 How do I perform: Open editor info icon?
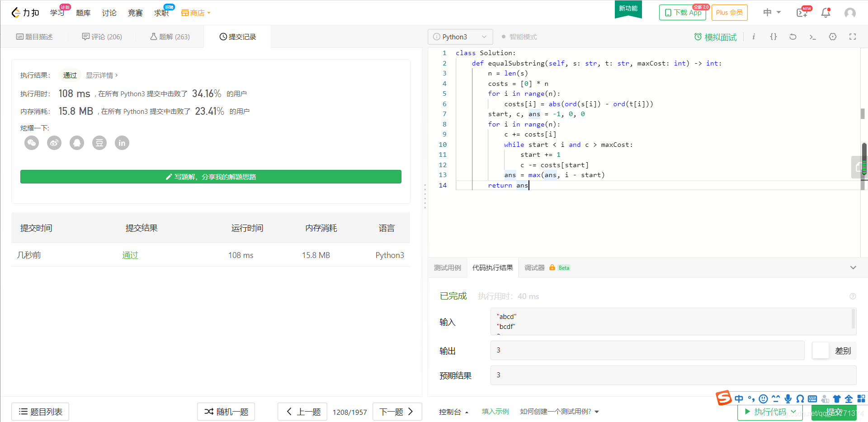[x=754, y=37]
